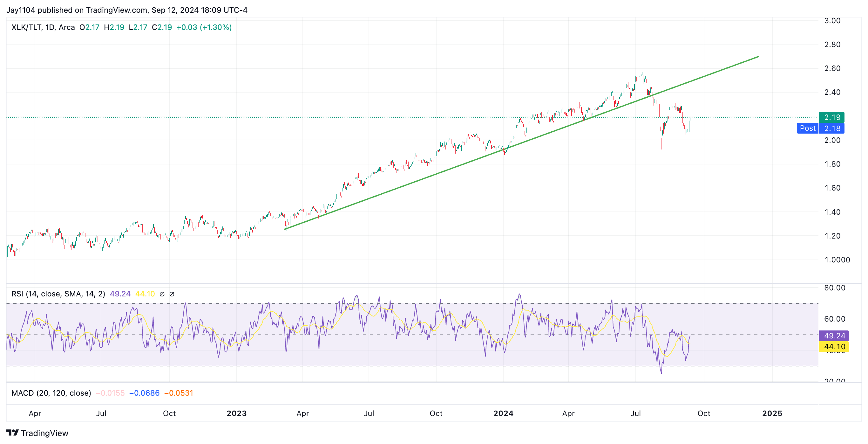Screen dimensions: 868x444
Task: Click the yellow 44.10 RSI axis label
Action: pos(834,346)
